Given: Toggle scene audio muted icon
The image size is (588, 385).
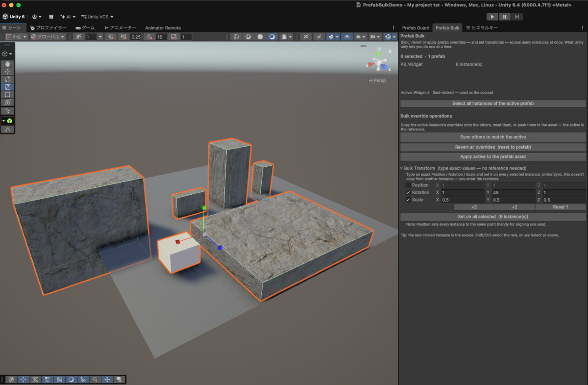Looking at the screenshot, I should pyautogui.click(x=319, y=37).
